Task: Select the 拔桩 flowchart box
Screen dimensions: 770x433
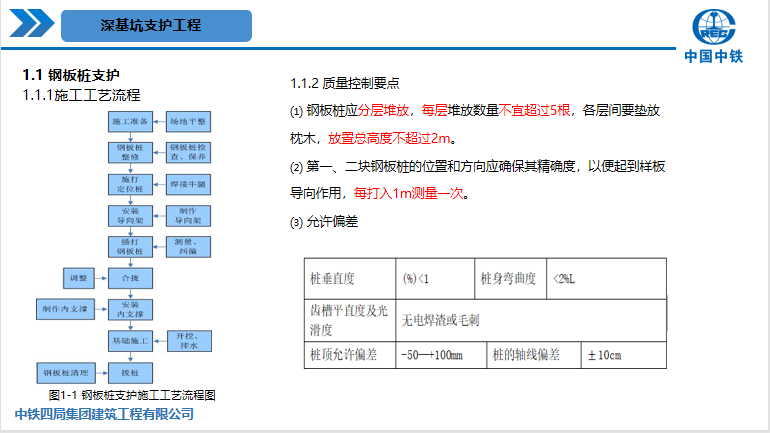Action: pyautogui.click(x=130, y=373)
